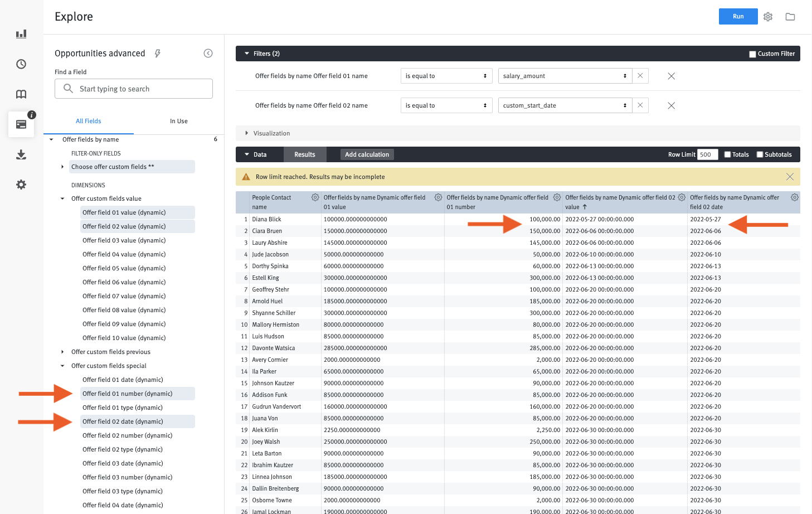The image size is (812, 514).
Task: Open the custom_start_date value dropdown
Action: pyautogui.click(x=565, y=105)
